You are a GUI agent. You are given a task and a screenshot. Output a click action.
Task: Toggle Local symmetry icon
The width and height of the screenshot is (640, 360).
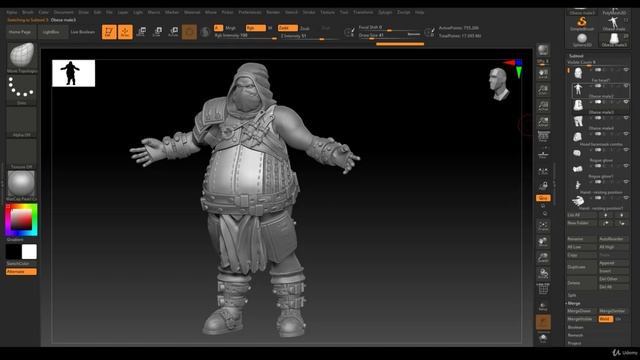point(543,170)
